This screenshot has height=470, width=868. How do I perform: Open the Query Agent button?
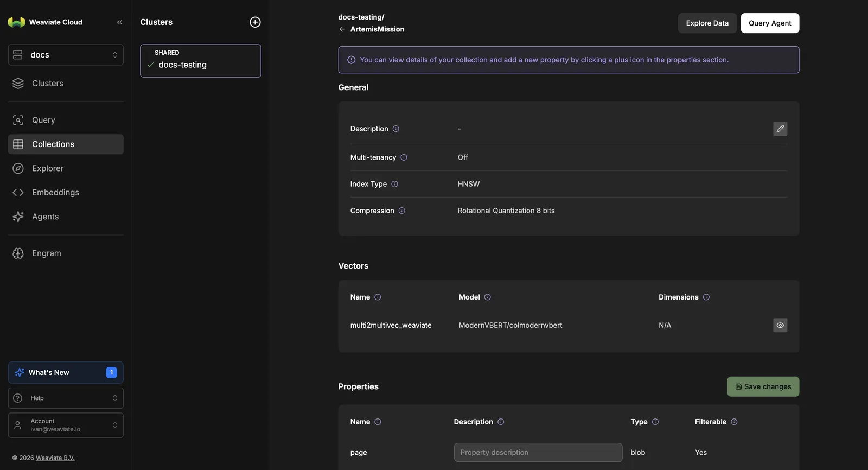coord(770,23)
